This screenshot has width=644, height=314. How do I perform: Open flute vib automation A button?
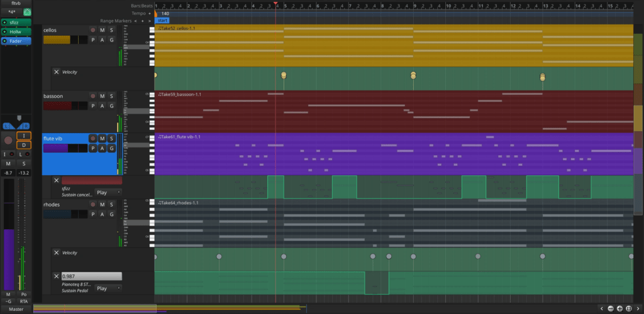103,148
